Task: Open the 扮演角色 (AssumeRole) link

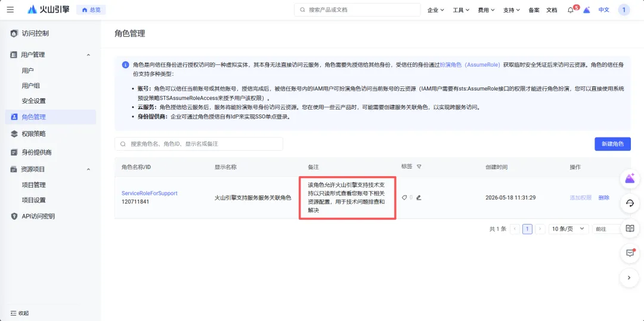Action: [x=470, y=65]
